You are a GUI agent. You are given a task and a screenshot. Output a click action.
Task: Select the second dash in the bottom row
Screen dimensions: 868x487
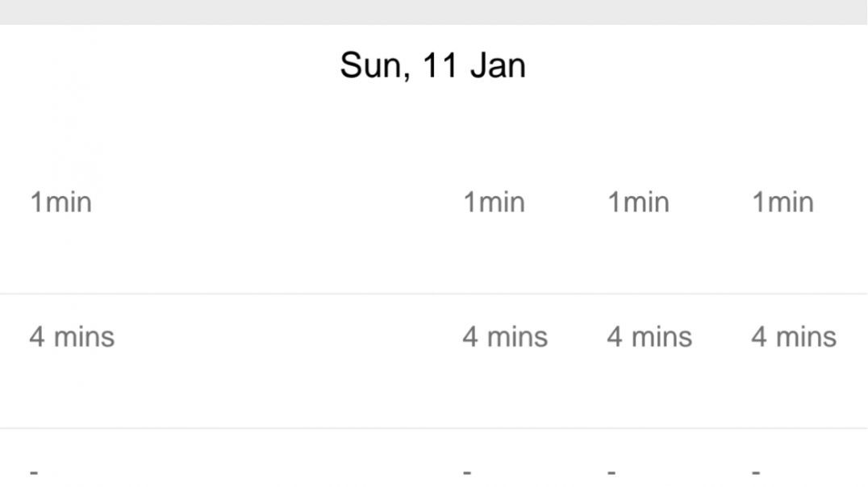pyautogui.click(x=467, y=471)
